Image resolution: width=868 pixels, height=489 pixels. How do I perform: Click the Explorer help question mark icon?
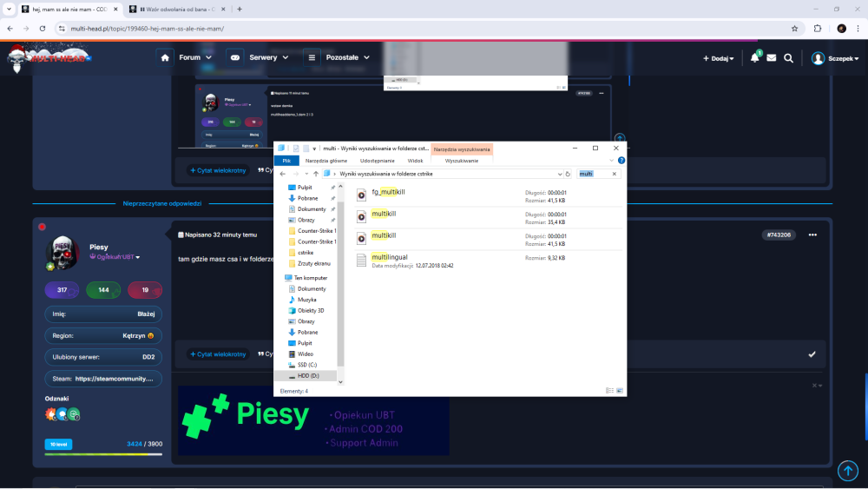pyautogui.click(x=620, y=160)
